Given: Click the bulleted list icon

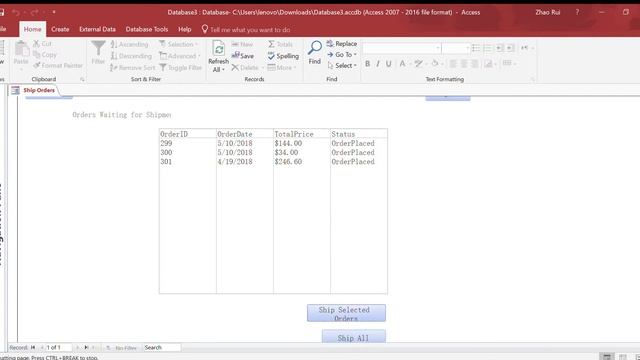Looking at the screenshot, I should [x=476, y=48].
